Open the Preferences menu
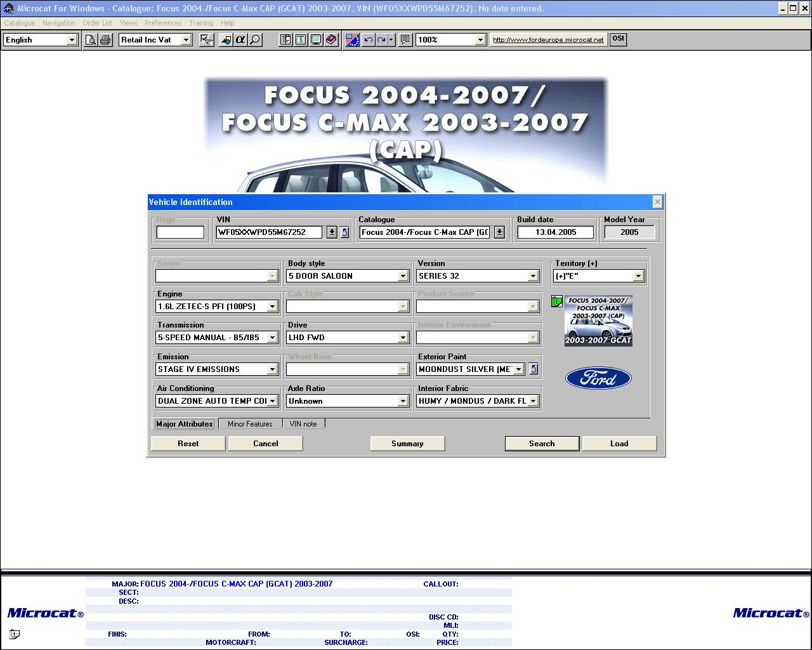 (163, 23)
